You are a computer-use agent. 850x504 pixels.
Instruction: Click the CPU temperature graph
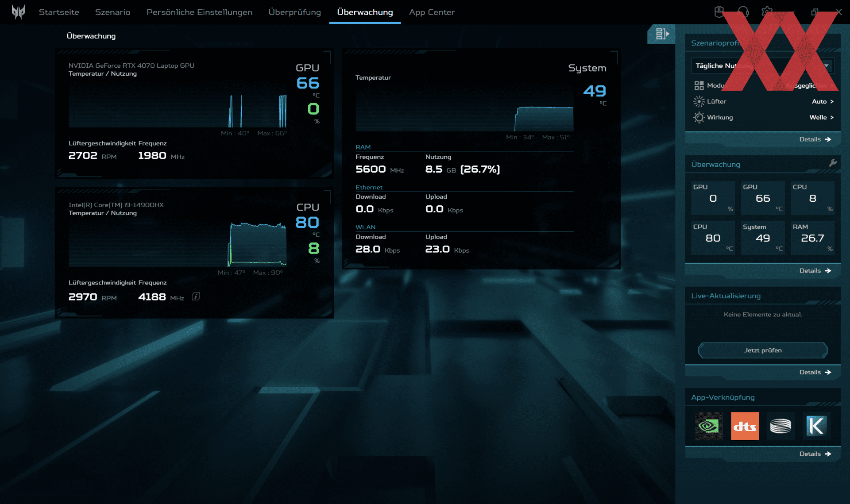(x=178, y=244)
